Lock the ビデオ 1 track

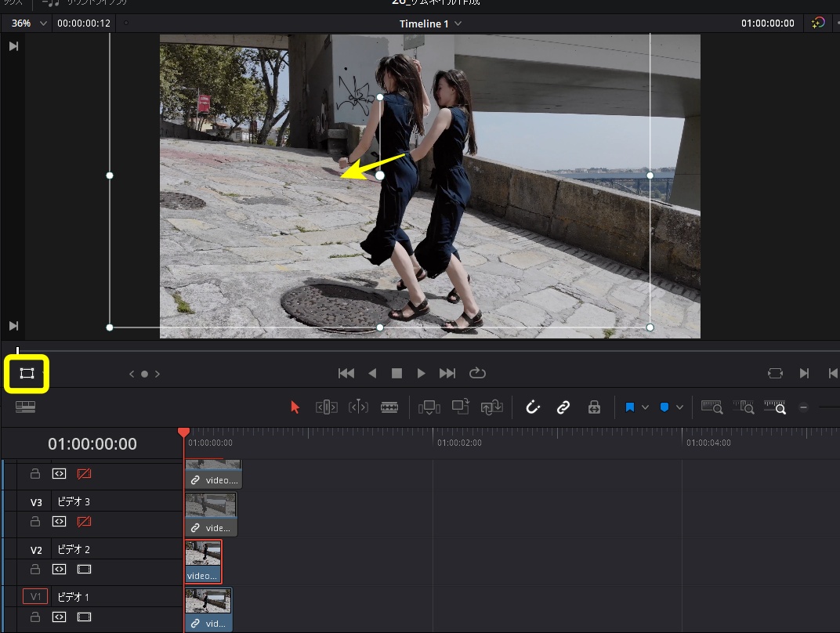34,617
